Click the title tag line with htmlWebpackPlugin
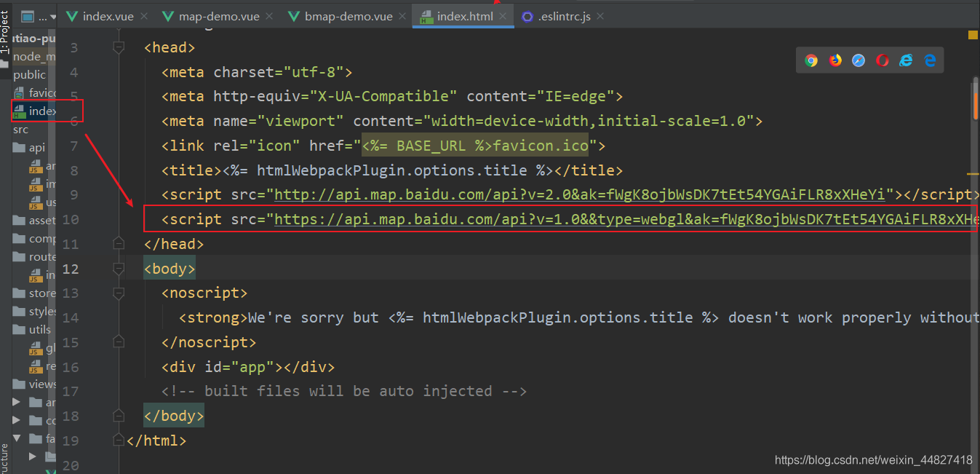 pos(392,170)
